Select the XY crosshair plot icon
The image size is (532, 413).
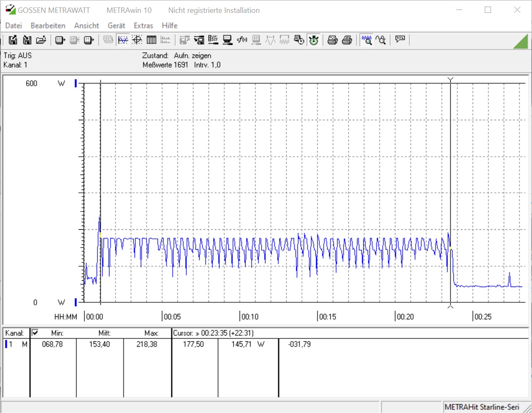click(x=137, y=40)
